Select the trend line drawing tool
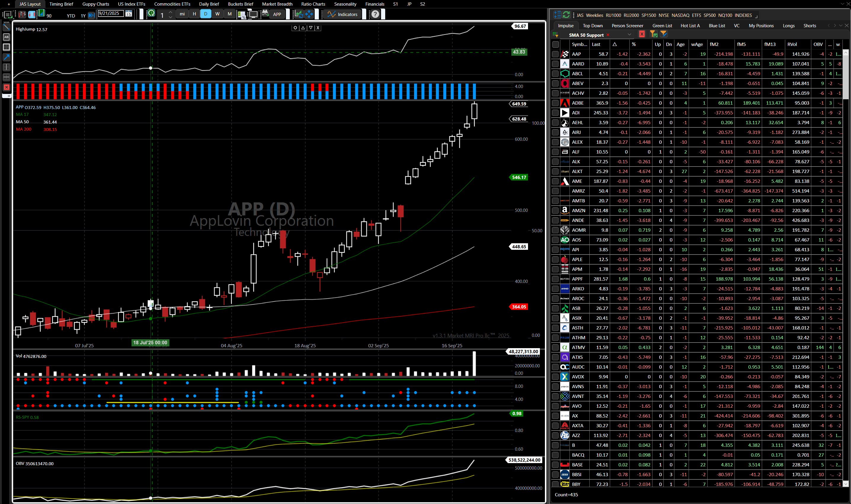Image resolution: width=851 pixels, height=504 pixels. point(7,27)
